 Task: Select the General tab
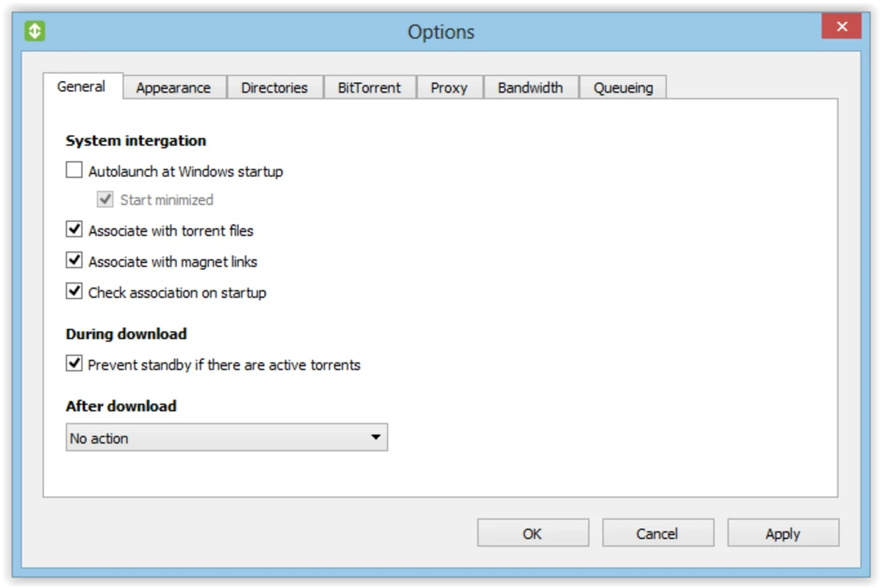[82, 87]
